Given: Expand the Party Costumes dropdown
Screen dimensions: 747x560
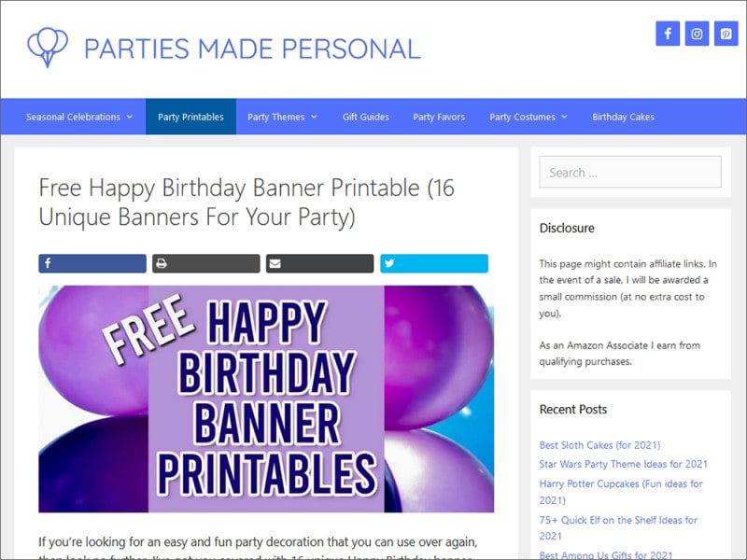Looking at the screenshot, I should click(x=529, y=117).
